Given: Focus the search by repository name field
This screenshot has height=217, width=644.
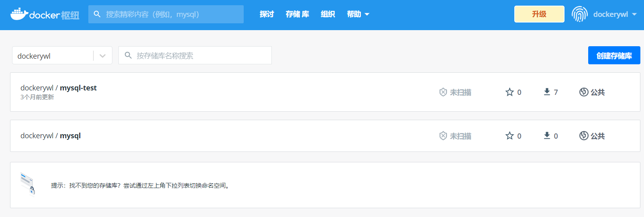Looking at the screenshot, I should [x=195, y=55].
